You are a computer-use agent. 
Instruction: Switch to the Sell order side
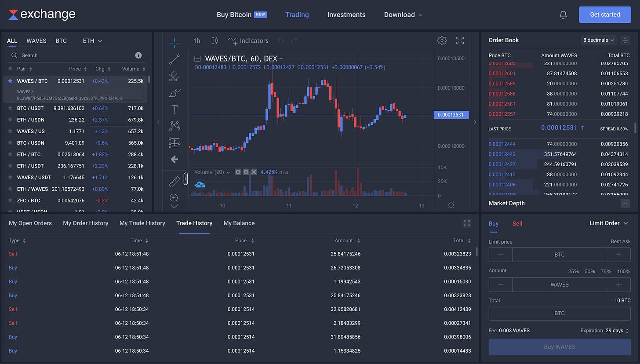[517, 223]
